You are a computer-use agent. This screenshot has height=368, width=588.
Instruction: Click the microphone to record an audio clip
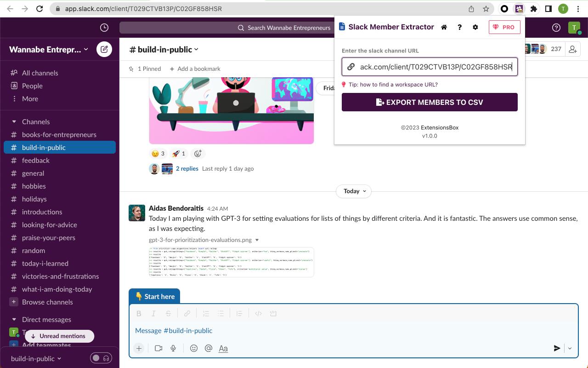coord(173,348)
